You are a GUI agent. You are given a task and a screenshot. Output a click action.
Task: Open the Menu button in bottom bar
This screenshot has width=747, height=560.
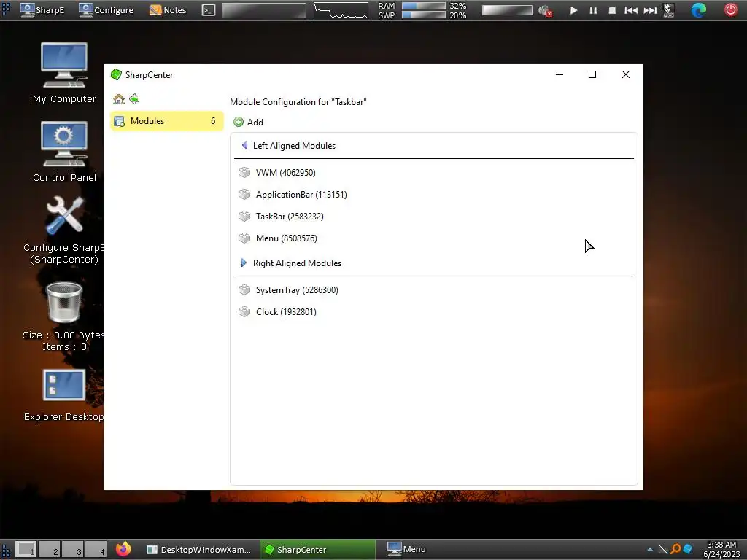pyautogui.click(x=406, y=549)
